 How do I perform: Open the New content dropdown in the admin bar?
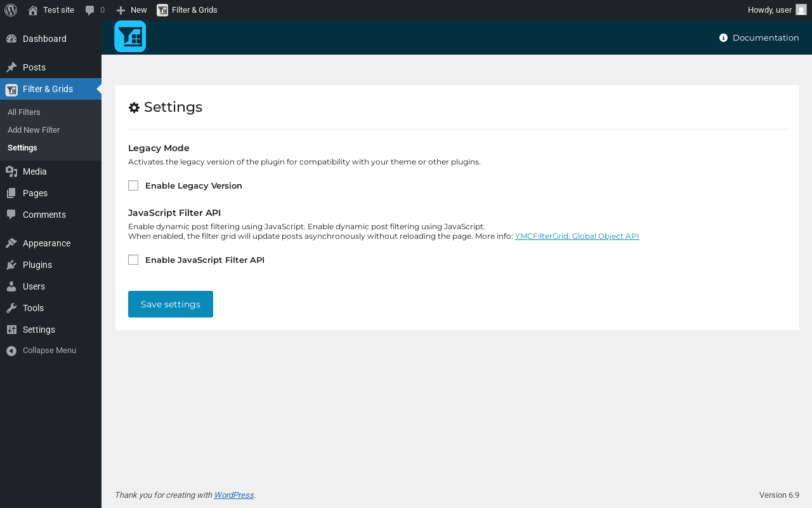coord(132,10)
